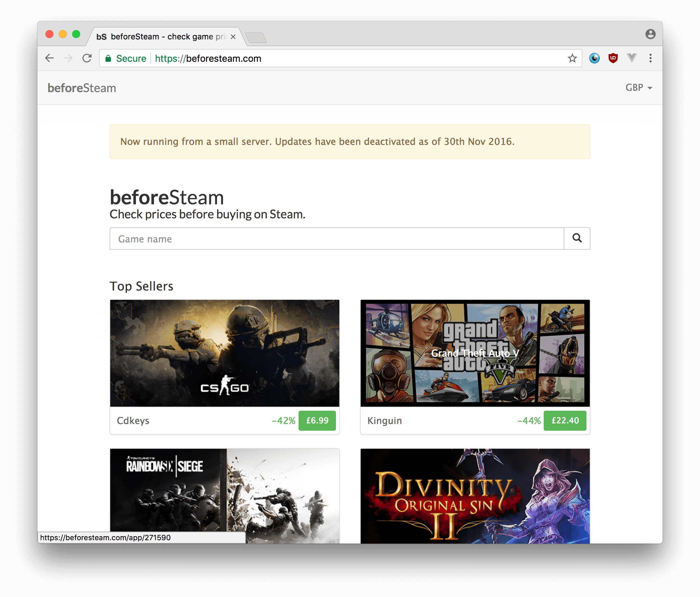
Task: Click the beforeSteam navbar logo
Action: pyautogui.click(x=82, y=88)
